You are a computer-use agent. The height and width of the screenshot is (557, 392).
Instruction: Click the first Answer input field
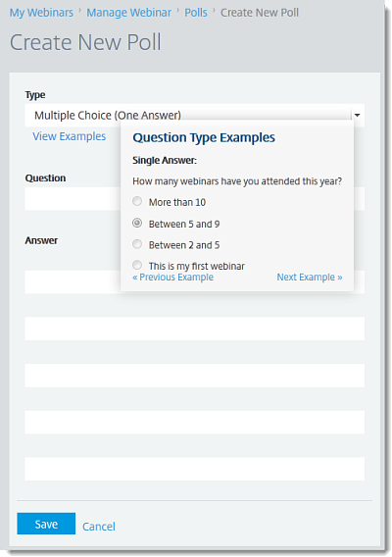pos(73,282)
